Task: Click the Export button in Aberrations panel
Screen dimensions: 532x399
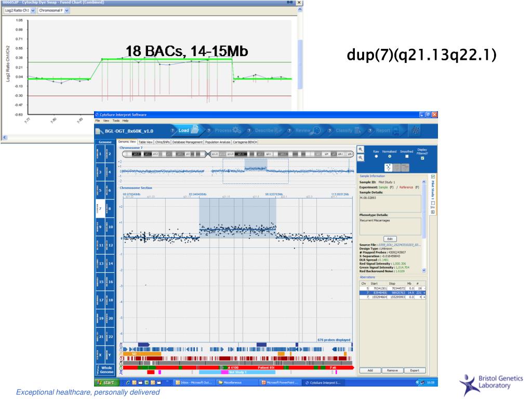Action: click(414, 370)
